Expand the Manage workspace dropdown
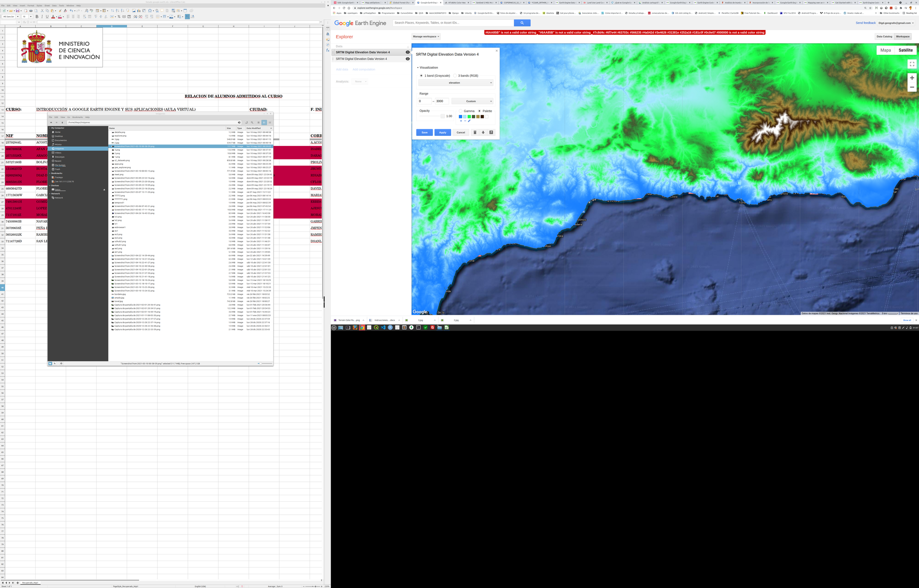The image size is (919, 588). pos(426,37)
